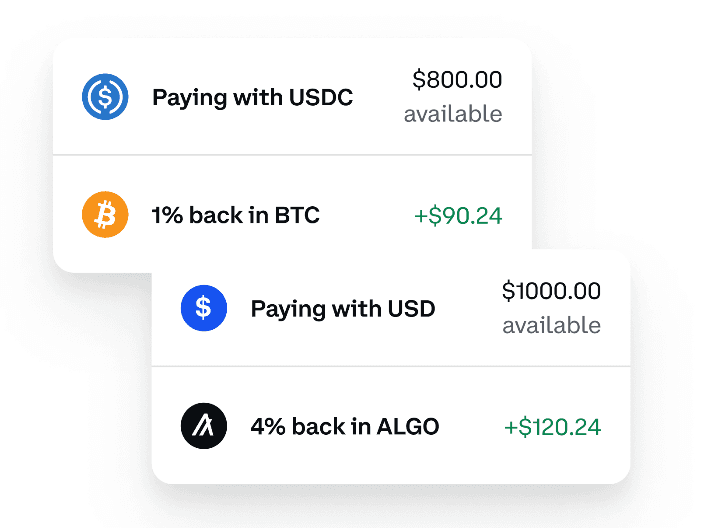This screenshot has height=528, width=714.
Task: Click the blue USD dollar icon
Action: [x=204, y=308]
